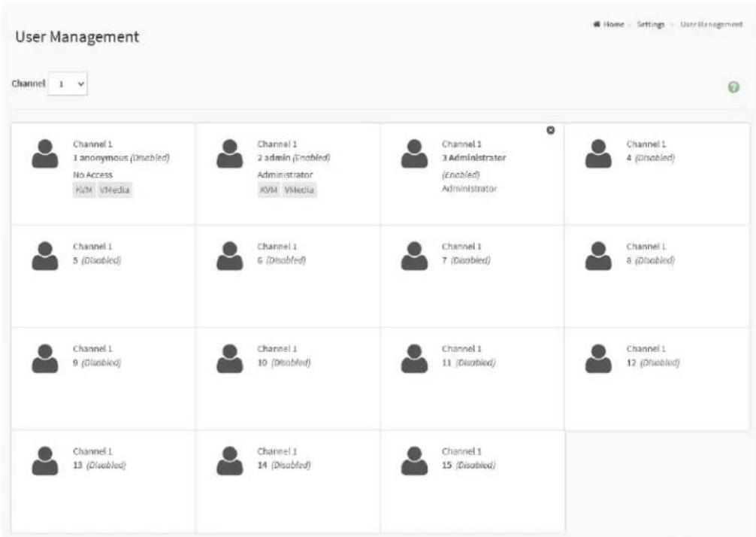Click the VMedia tag on the anonymous user
The width and height of the screenshot is (756, 537).
(x=115, y=190)
